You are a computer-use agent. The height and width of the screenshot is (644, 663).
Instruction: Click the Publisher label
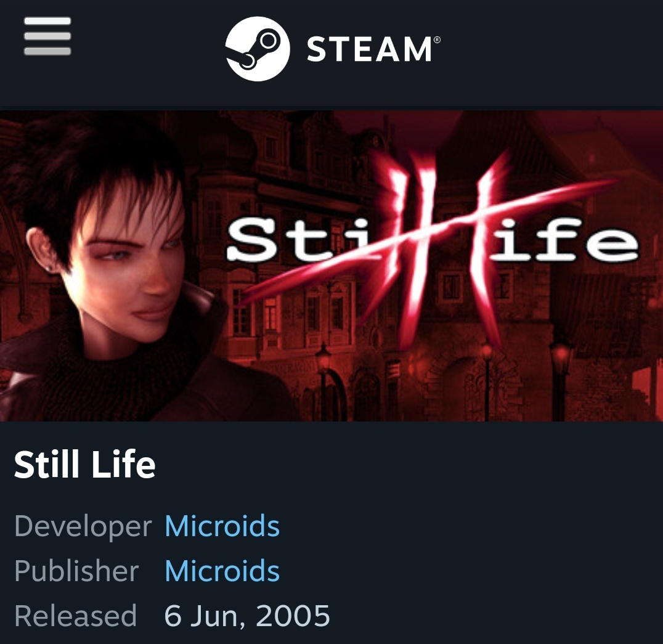pos(76,571)
